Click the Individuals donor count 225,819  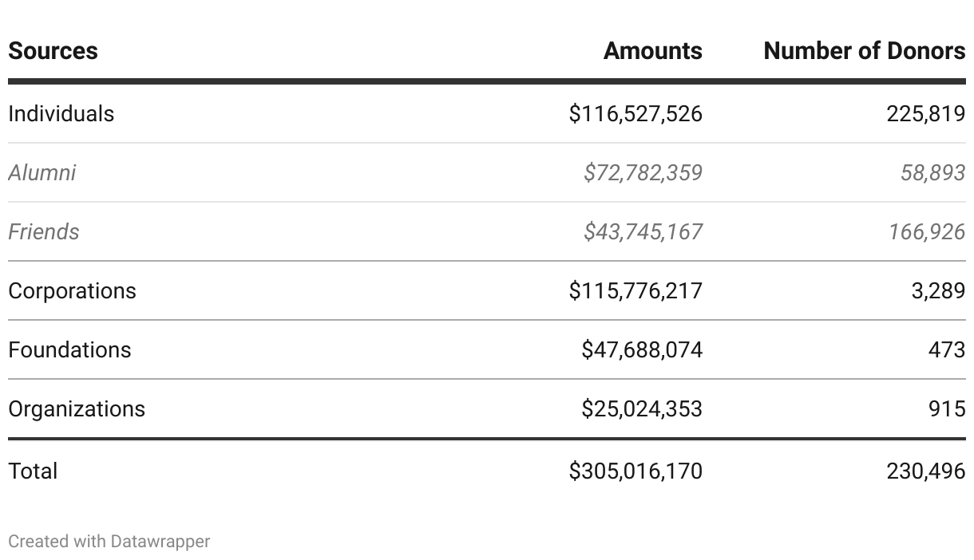pos(925,113)
